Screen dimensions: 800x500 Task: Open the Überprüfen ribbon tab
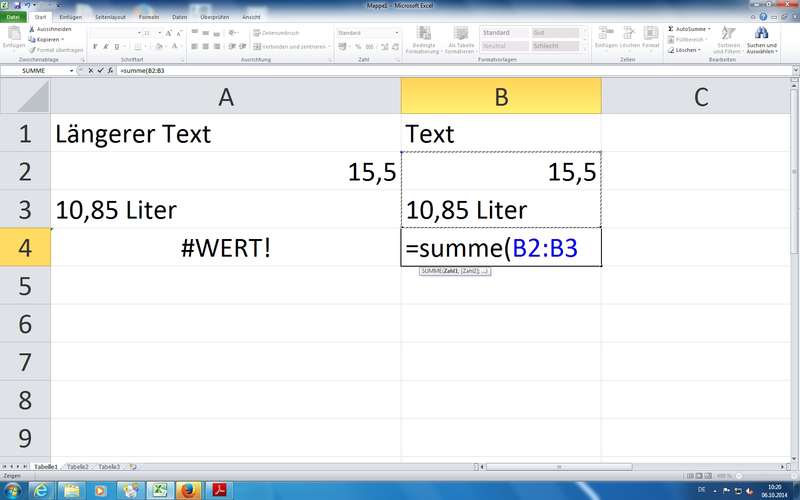pyautogui.click(x=214, y=17)
